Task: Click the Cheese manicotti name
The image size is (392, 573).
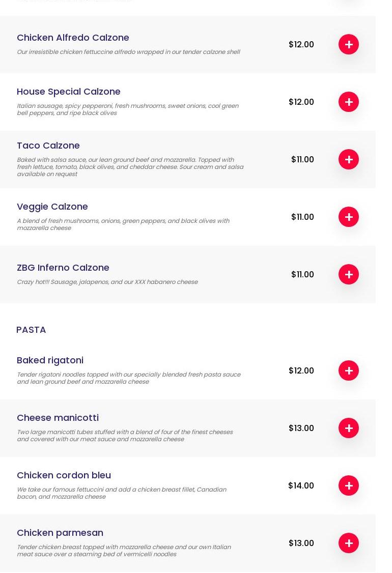Action: point(58,418)
